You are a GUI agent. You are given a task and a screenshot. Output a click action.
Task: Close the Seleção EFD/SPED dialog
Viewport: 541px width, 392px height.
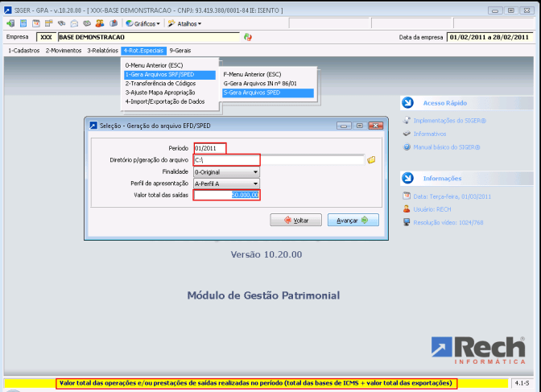pyautogui.click(x=376, y=126)
